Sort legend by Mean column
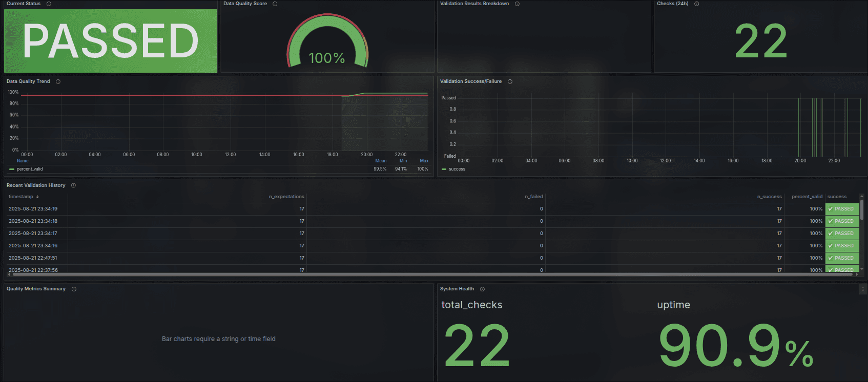This screenshot has height=382, width=868. pyautogui.click(x=381, y=161)
